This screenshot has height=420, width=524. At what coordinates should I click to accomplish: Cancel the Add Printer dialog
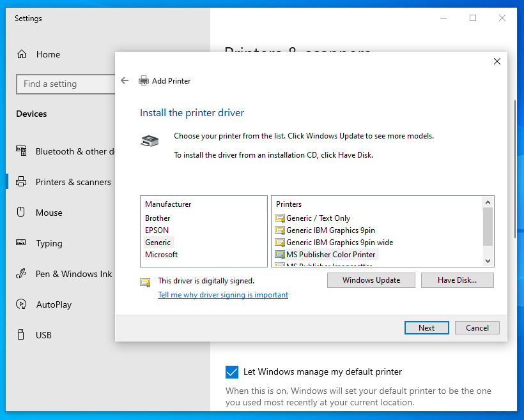(x=477, y=328)
